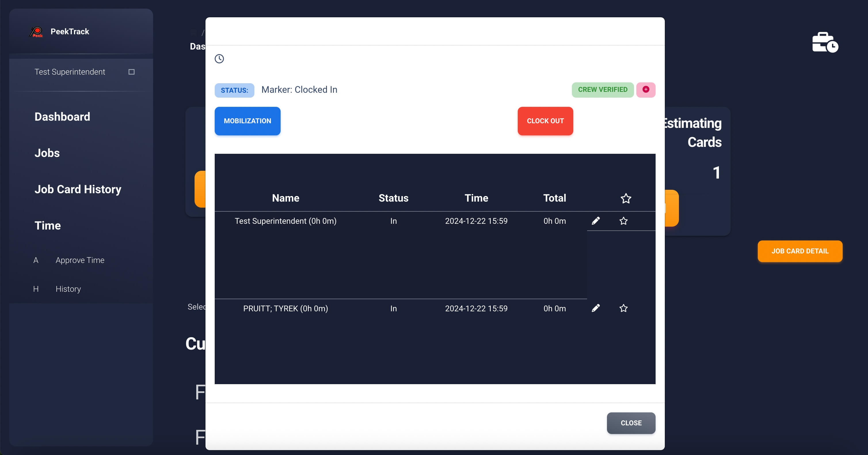868x455 pixels.
Task: Click the Status column header
Action: (393, 198)
